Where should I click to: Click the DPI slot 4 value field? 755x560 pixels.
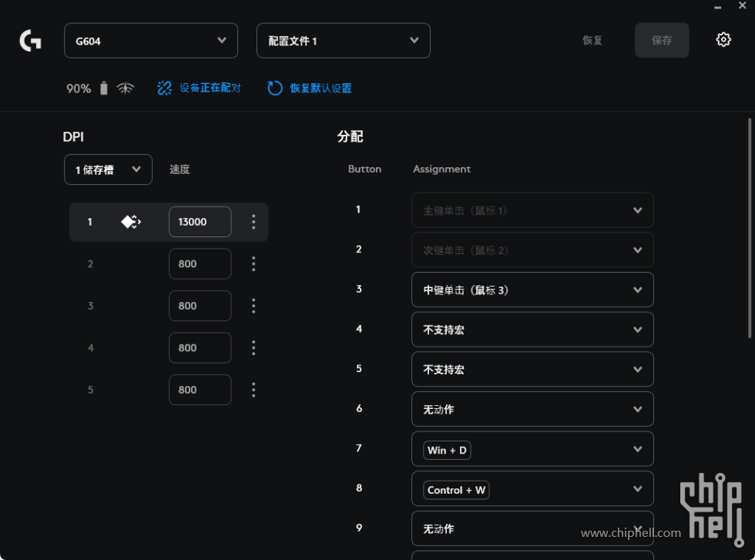point(200,347)
